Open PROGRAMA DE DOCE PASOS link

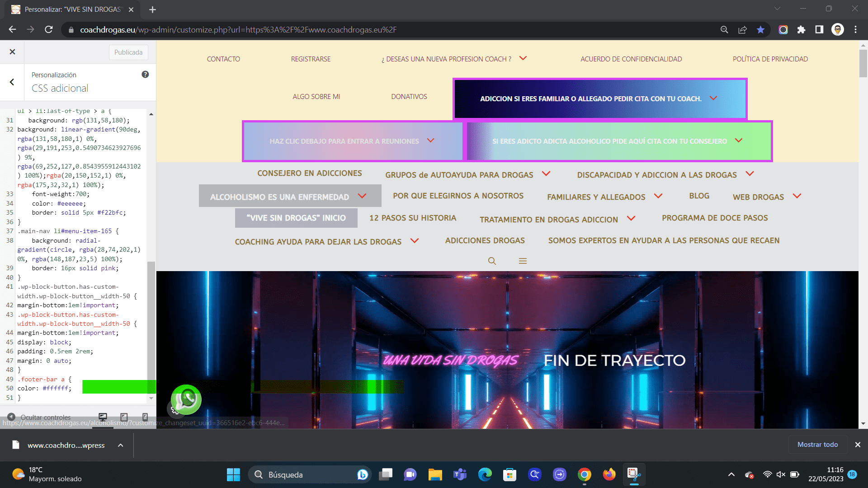pyautogui.click(x=715, y=218)
